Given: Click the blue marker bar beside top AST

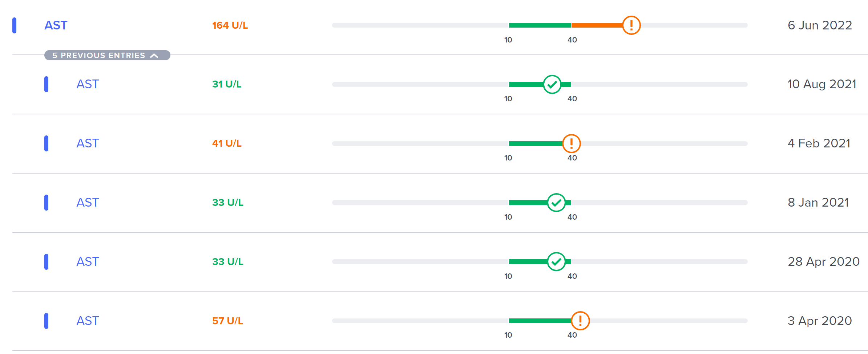Looking at the screenshot, I should tap(15, 25).
